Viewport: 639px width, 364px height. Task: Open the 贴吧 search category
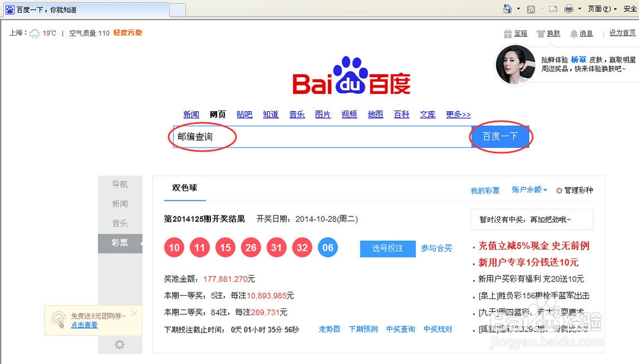coord(245,114)
